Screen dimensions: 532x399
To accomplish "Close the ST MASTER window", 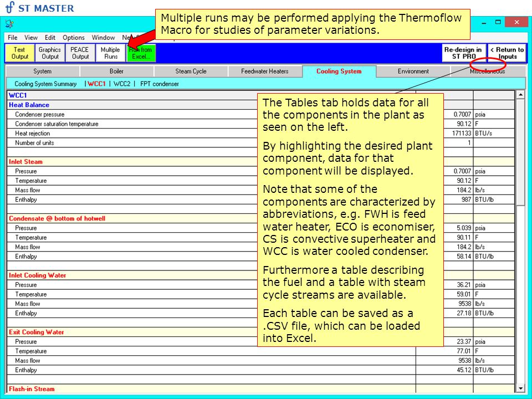I will (x=516, y=22).
